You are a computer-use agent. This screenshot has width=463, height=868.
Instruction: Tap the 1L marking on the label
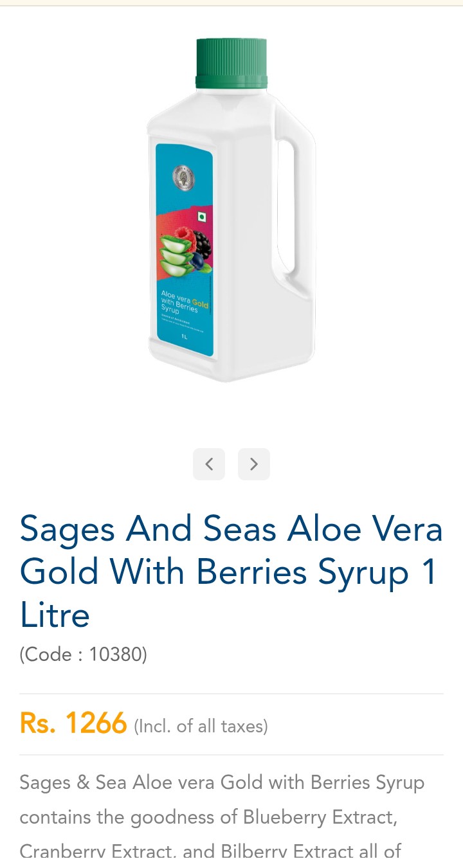[185, 336]
